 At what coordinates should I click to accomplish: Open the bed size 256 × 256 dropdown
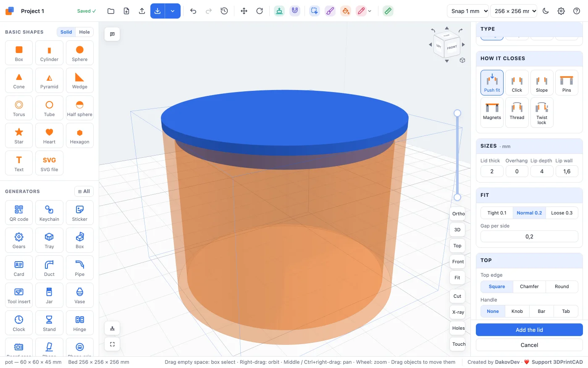tap(514, 11)
